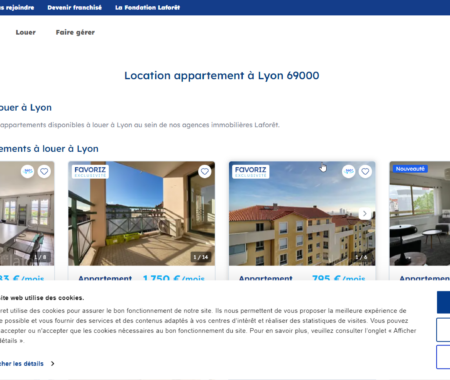Open Devenir franchisé link
The height and width of the screenshot is (380, 450).
(x=75, y=7)
